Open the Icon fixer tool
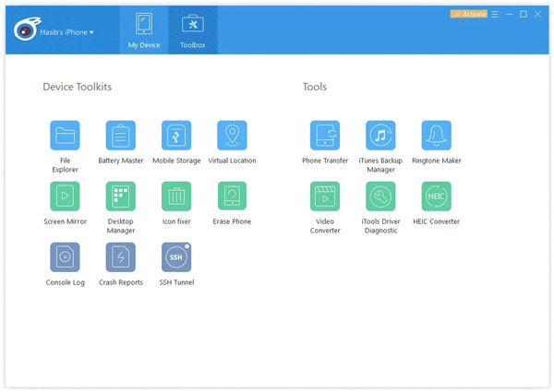This screenshot has width=554, height=392. [x=176, y=196]
